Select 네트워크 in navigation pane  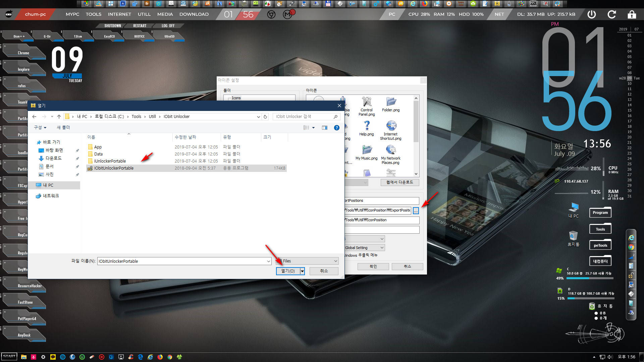[51, 196]
